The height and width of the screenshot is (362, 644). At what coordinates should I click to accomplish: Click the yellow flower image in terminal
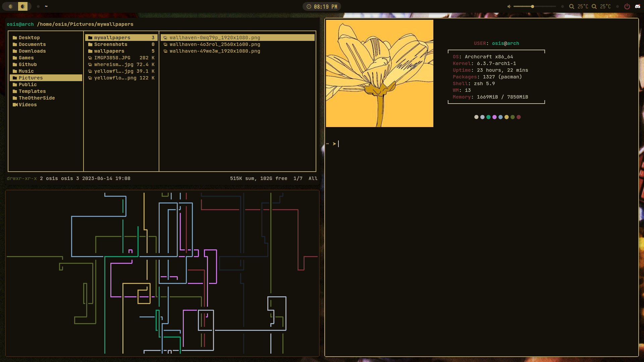379,73
